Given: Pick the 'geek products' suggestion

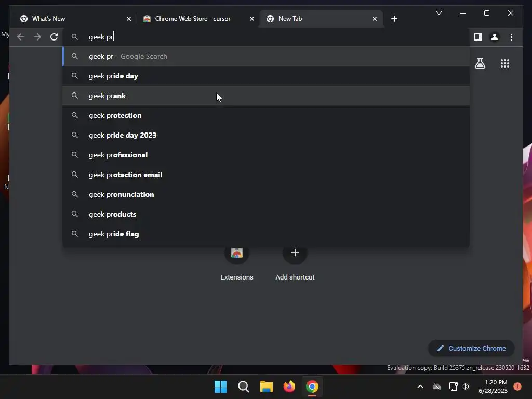Looking at the screenshot, I should pos(267,214).
